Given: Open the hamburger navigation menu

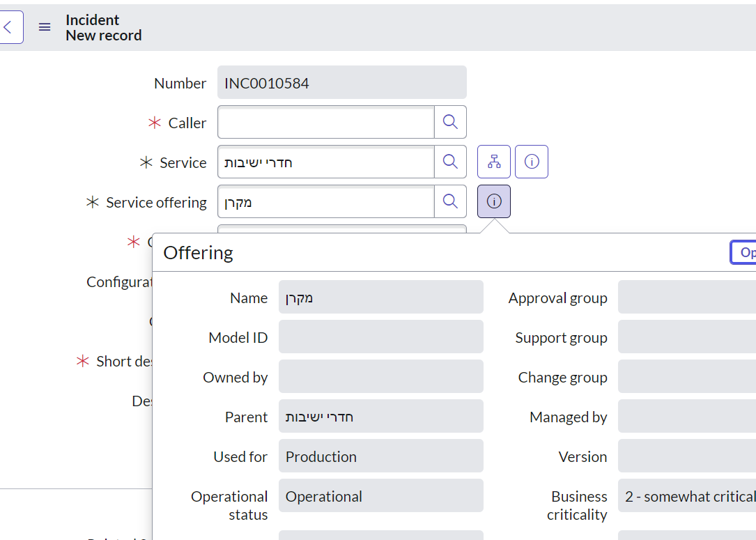Looking at the screenshot, I should (x=45, y=27).
